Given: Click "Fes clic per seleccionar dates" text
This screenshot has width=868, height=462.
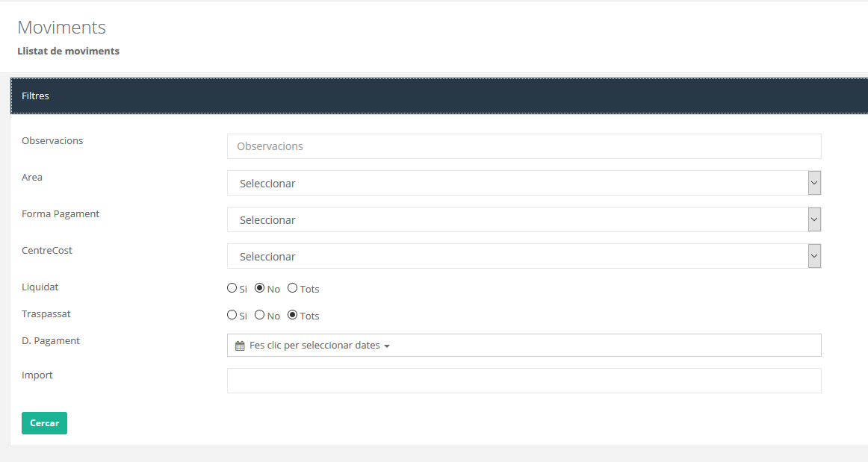Looking at the screenshot, I should click(x=314, y=346).
